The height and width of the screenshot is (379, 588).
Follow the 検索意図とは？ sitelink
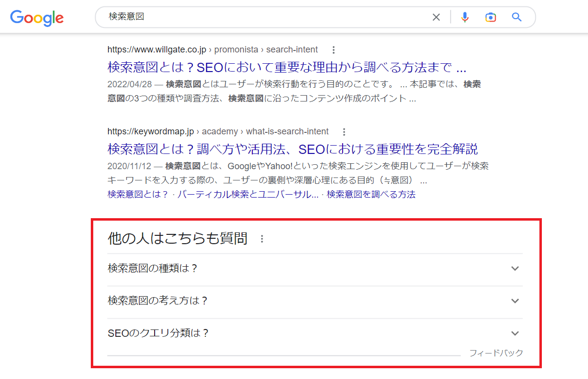[138, 195]
